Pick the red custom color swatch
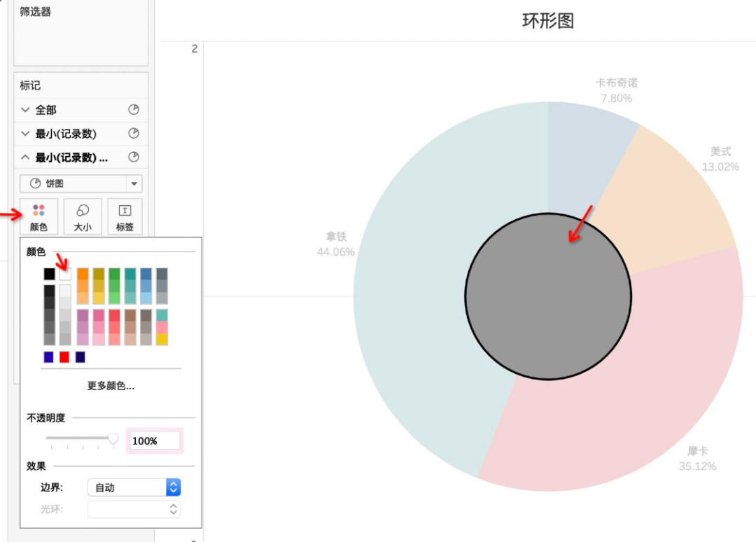 pyautogui.click(x=64, y=357)
